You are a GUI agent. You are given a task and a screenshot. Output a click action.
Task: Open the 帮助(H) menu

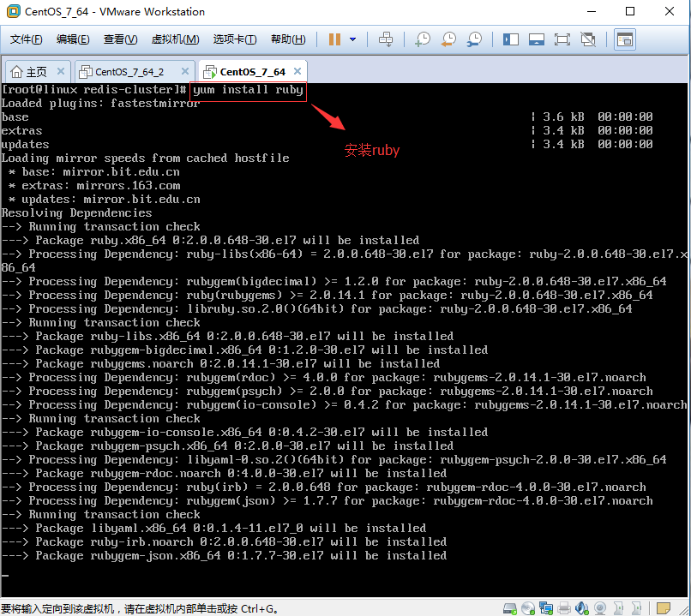(288, 39)
